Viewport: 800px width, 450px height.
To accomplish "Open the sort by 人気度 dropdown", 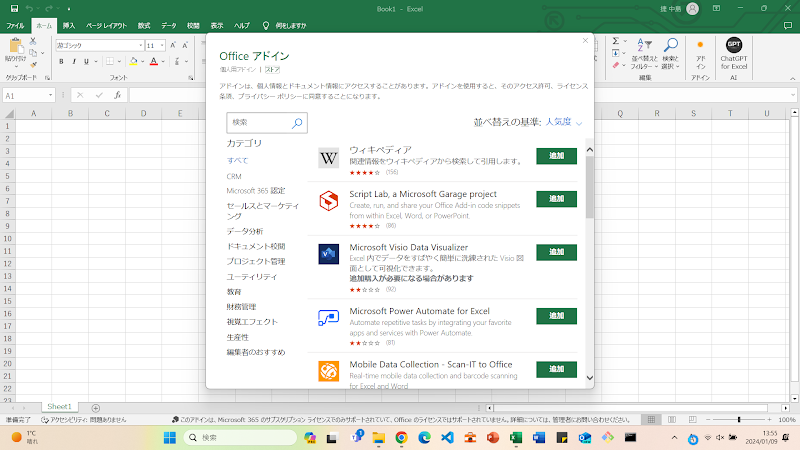I will pyautogui.click(x=563, y=122).
